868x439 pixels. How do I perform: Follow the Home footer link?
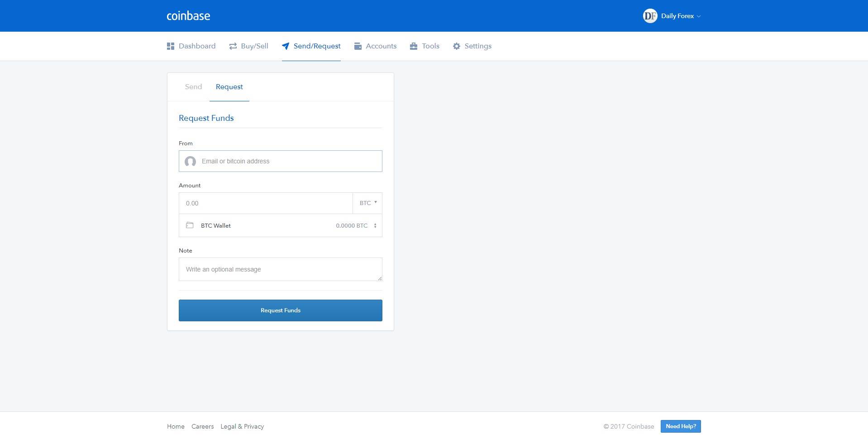click(176, 426)
